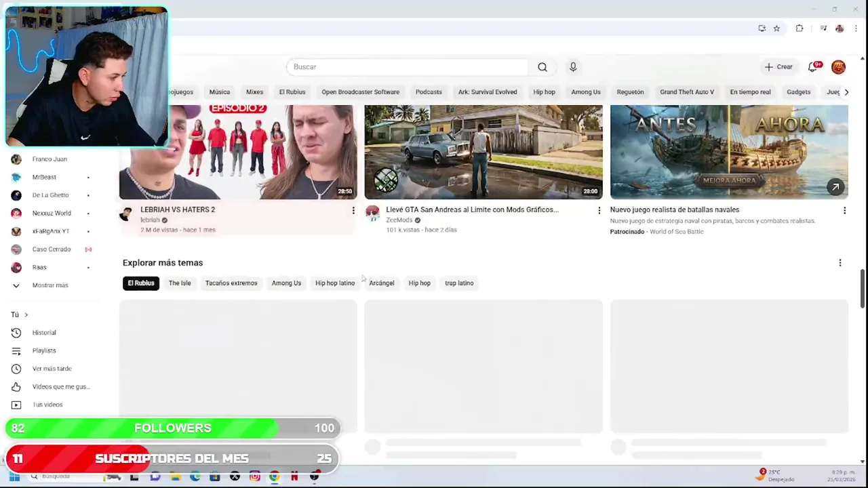Open the Chrome profile avatar
This screenshot has height=488, width=868.
pos(840,28)
